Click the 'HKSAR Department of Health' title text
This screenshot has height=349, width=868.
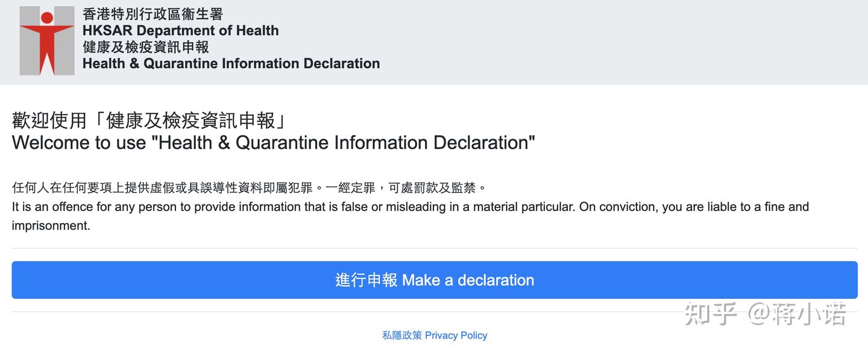pyautogui.click(x=180, y=30)
